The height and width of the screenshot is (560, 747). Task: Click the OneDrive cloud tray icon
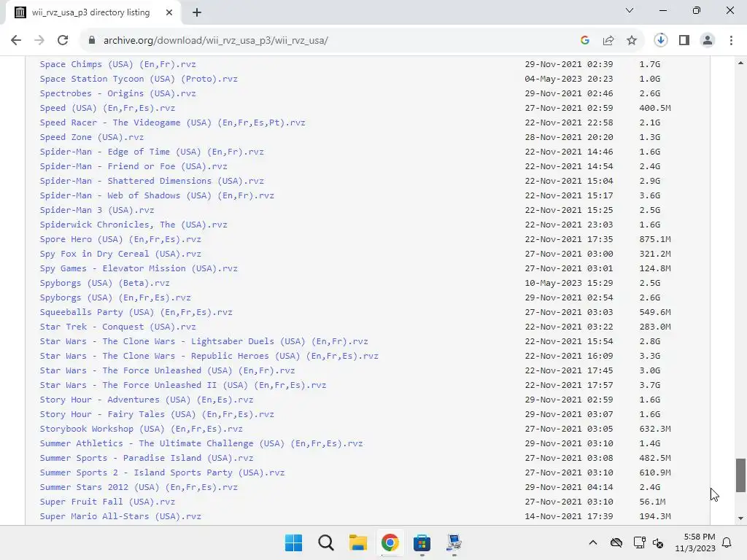[616, 542]
